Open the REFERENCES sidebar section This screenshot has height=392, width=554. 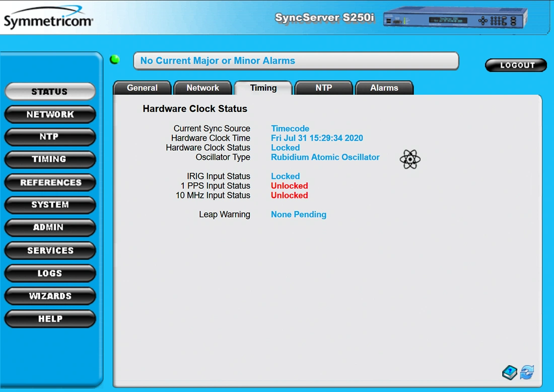[50, 182]
